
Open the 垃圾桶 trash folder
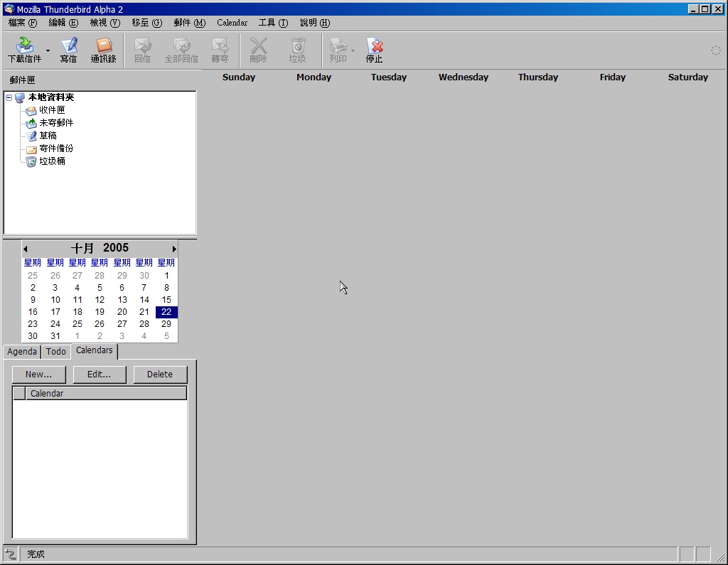[52, 161]
